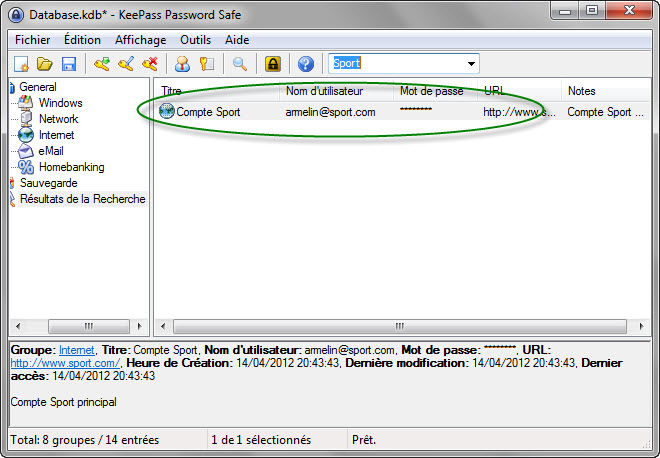Click 'Compte Sport principal' note text in details

(64, 402)
